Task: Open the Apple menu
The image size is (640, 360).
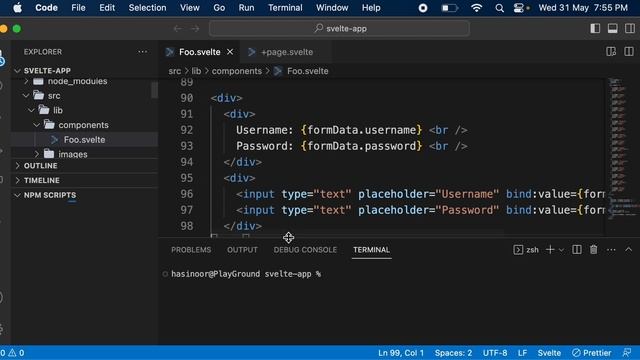Action: [17, 8]
